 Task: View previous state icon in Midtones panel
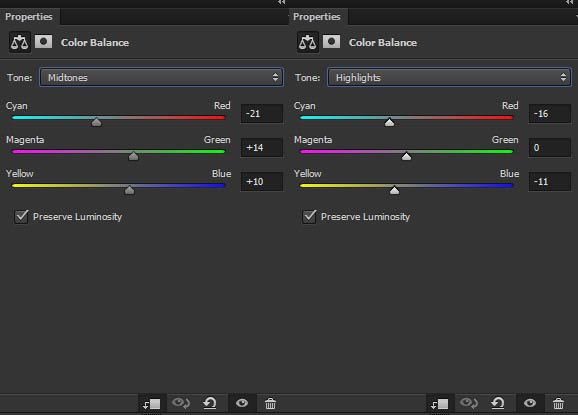point(181,403)
